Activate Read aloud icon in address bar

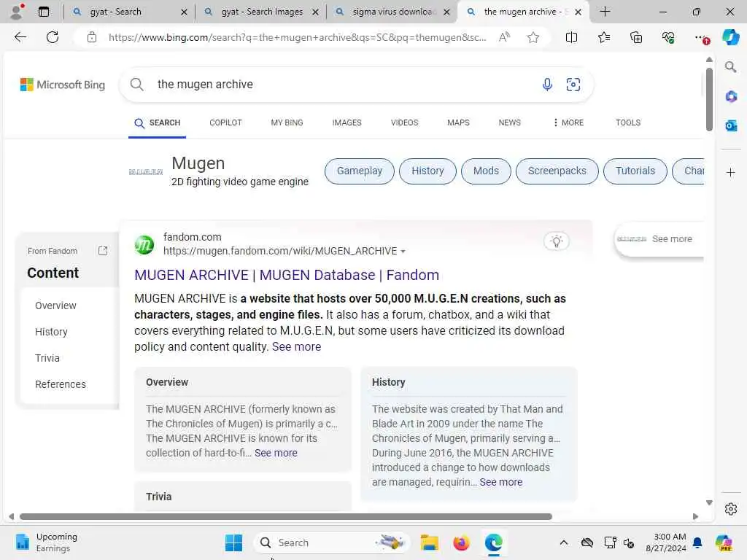504,37
